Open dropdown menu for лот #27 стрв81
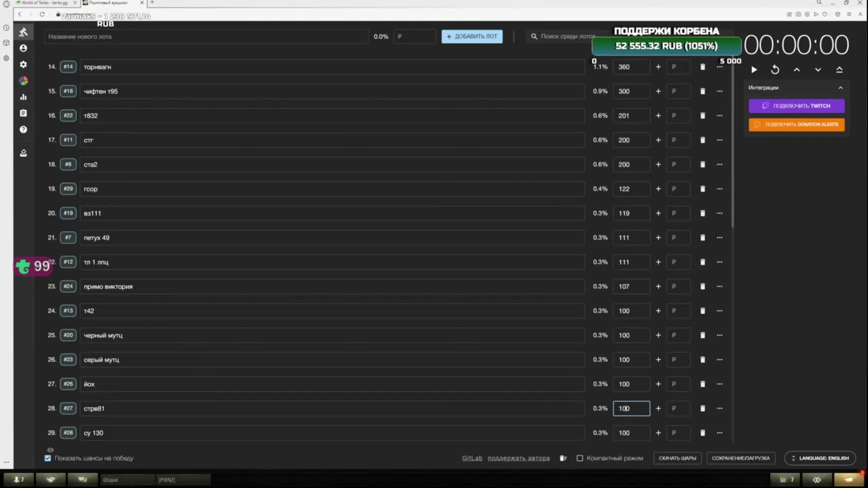This screenshot has height=488, width=868. (x=719, y=408)
